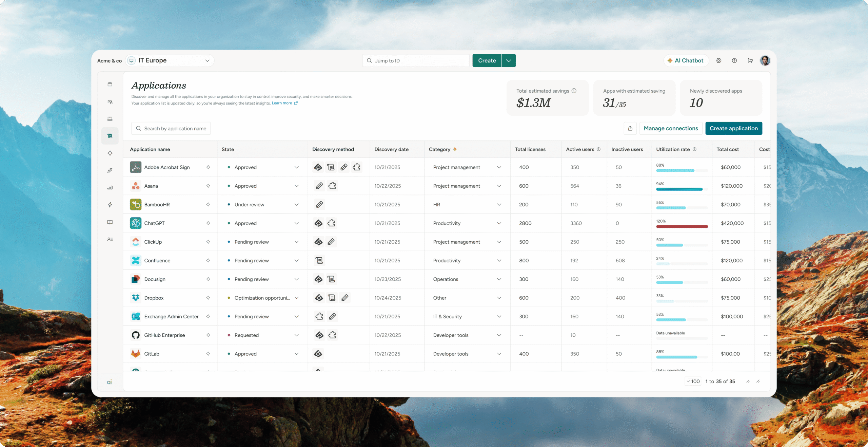Click the Search by application name field
This screenshot has width=868, height=447.
171,128
